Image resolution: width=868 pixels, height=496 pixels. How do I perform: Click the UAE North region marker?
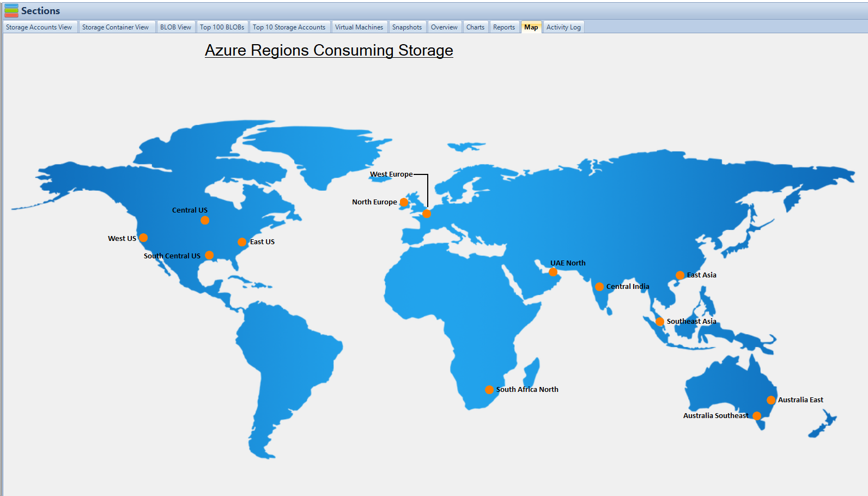tap(553, 272)
